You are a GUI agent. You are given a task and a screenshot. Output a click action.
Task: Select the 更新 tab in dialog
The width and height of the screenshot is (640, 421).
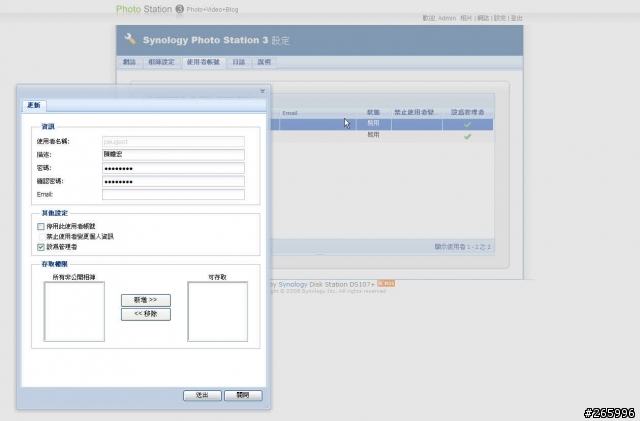click(34, 105)
